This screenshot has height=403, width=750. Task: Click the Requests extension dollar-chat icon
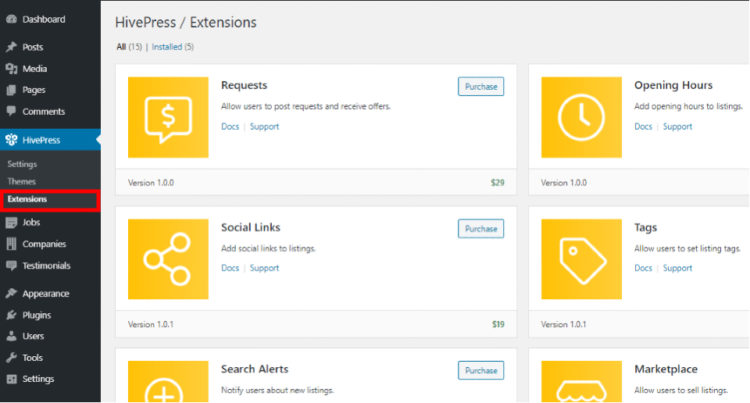point(168,117)
